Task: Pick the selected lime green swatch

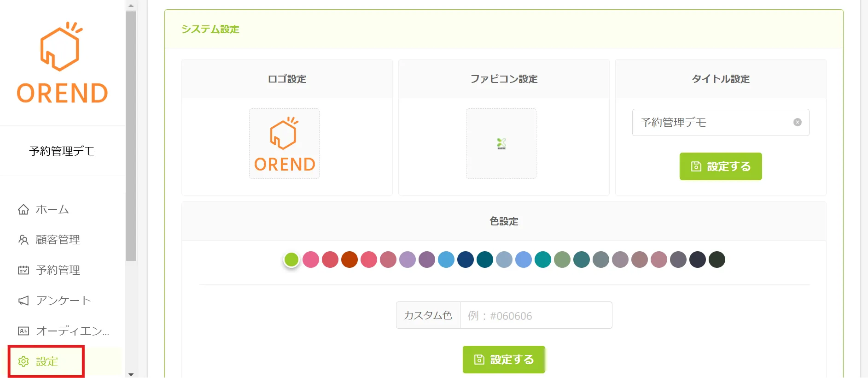Action: point(291,260)
